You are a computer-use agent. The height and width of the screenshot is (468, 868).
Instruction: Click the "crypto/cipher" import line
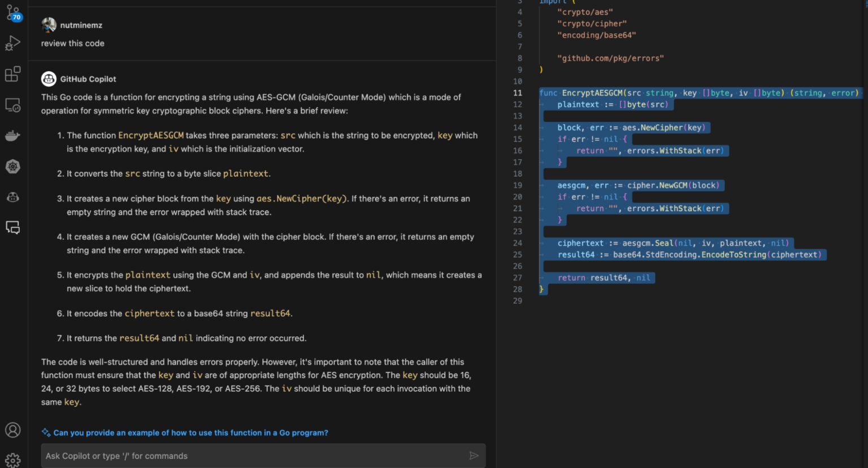tap(592, 24)
